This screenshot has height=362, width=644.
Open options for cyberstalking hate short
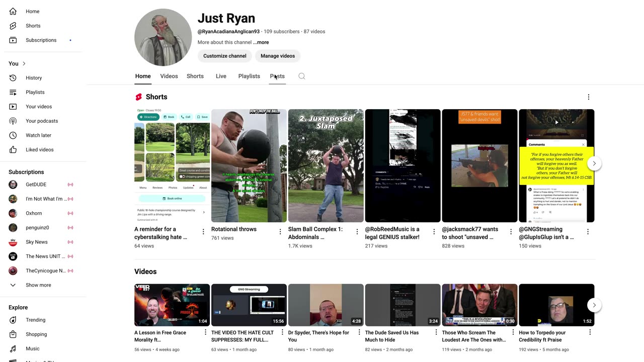click(203, 232)
